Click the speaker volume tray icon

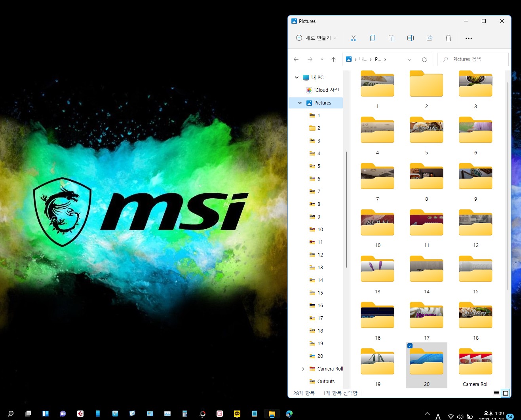(x=460, y=416)
